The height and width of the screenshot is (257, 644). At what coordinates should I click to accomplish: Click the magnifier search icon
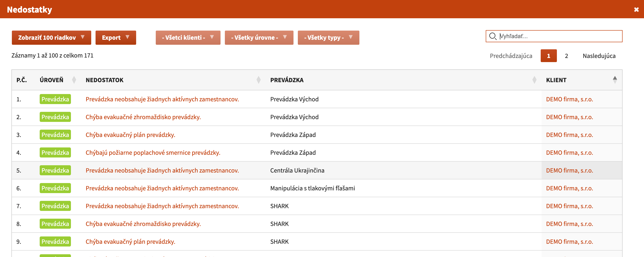493,36
